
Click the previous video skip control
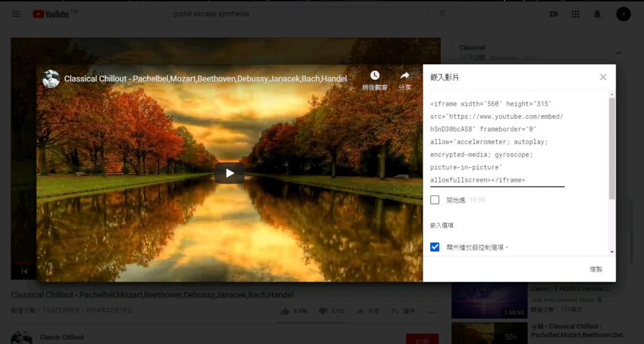click(25, 271)
